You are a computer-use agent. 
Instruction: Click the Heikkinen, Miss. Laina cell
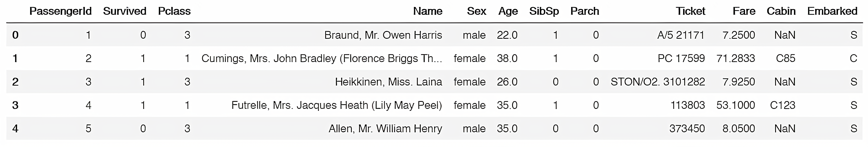[x=388, y=82]
